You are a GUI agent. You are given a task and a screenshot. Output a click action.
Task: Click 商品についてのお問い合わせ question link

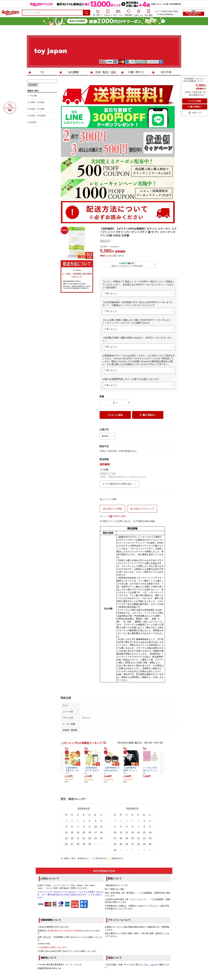click(115, 521)
